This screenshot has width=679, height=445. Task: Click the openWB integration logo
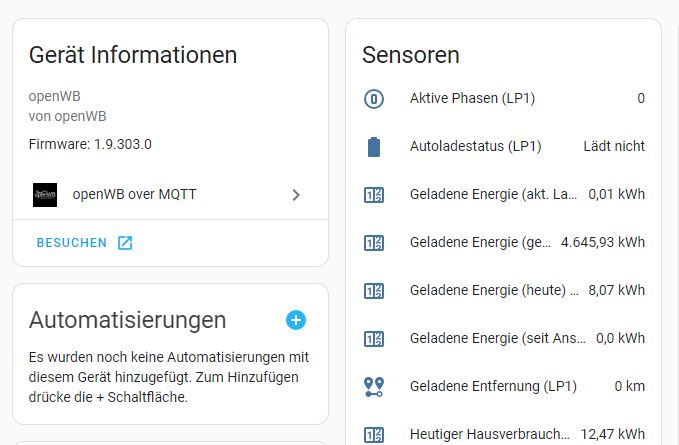coord(45,194)
